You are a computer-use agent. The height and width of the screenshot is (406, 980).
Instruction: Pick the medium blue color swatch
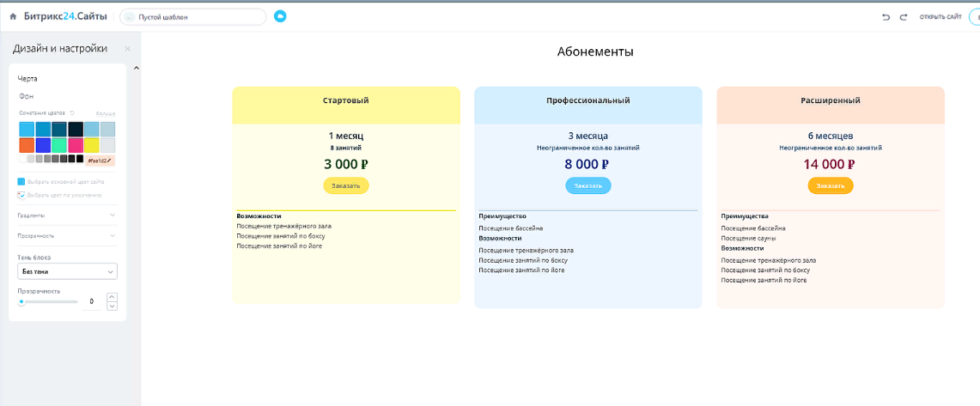(x=43, y=130)
